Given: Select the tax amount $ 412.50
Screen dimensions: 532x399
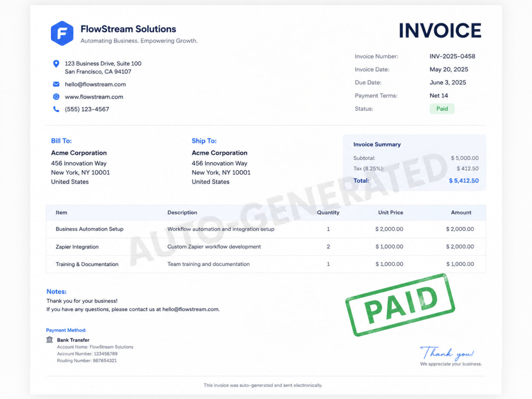Looking at the screenshot, I should [468, 168].
